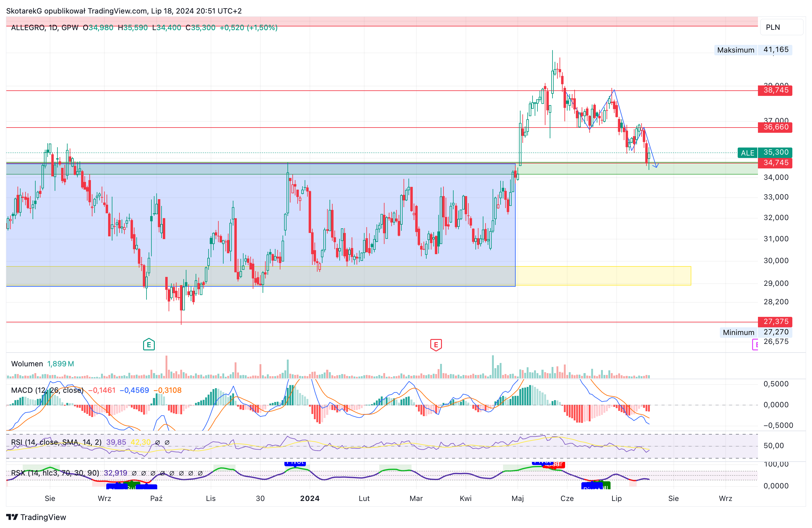Viewport: 812px width, 528px height.
Task: Click the 1,899 M volume value
Action: [x=61, y=364]
